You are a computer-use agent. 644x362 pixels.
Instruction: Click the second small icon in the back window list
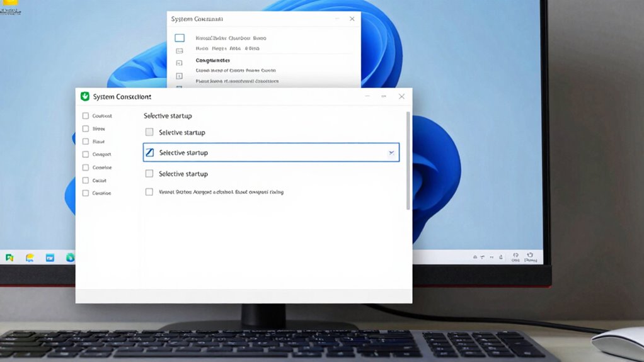(x=180, y=51)
